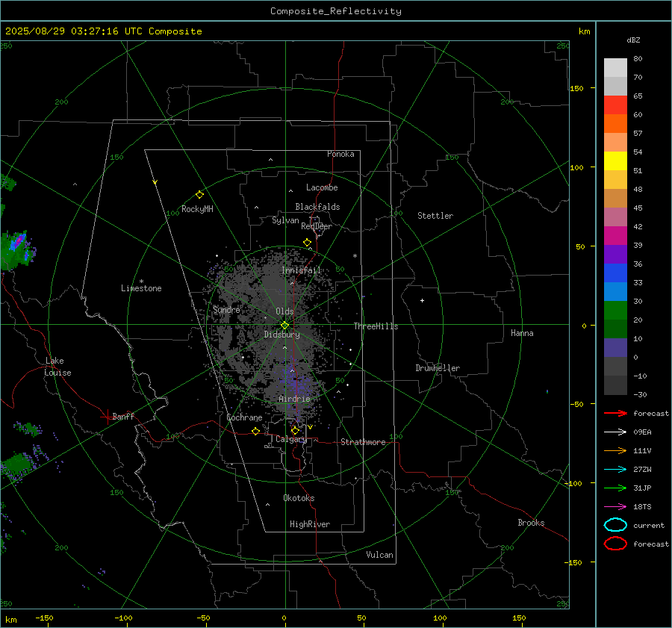Click the Ponoka city label
The width and height of the screenshot is (672, 628).
point(340,154)
